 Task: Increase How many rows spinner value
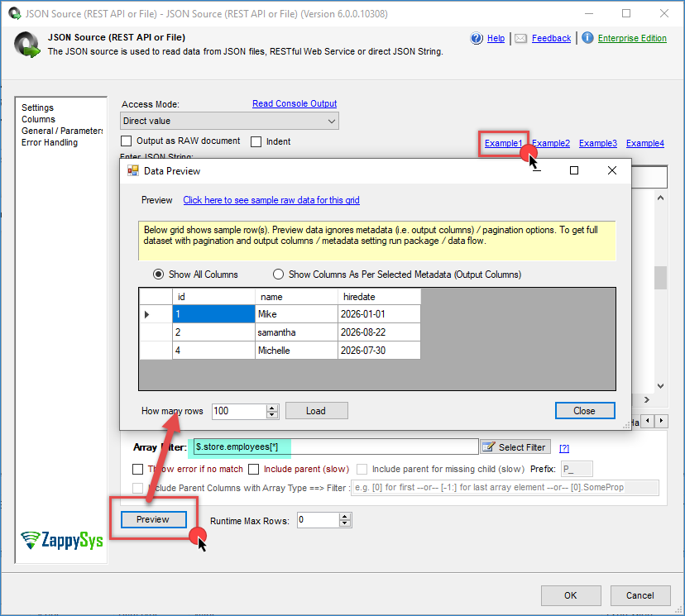tap(272, 408)
